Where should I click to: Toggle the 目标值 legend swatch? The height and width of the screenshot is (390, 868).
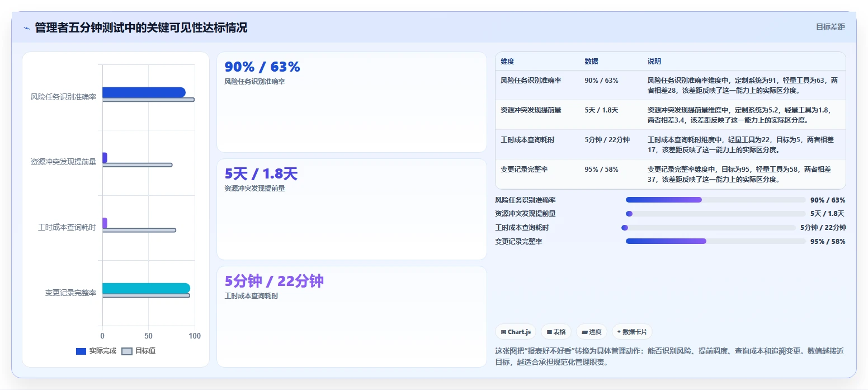[x=127, y=351]
